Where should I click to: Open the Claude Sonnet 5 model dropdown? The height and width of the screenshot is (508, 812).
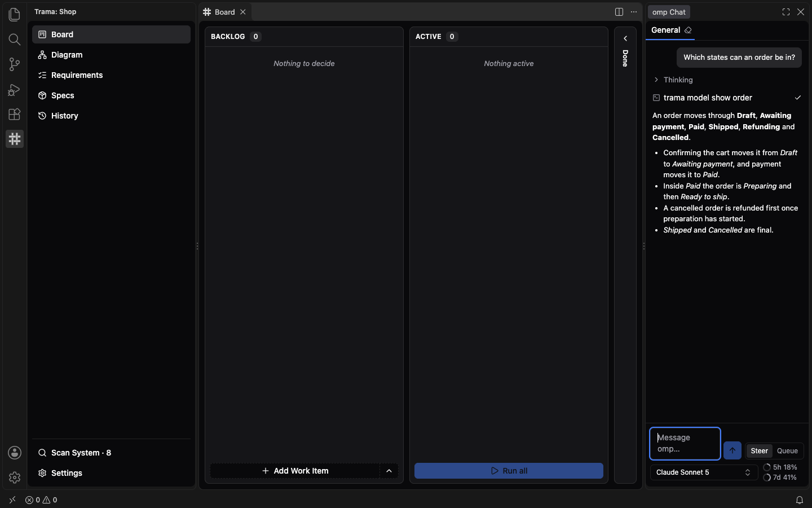[x=704, y=472]
